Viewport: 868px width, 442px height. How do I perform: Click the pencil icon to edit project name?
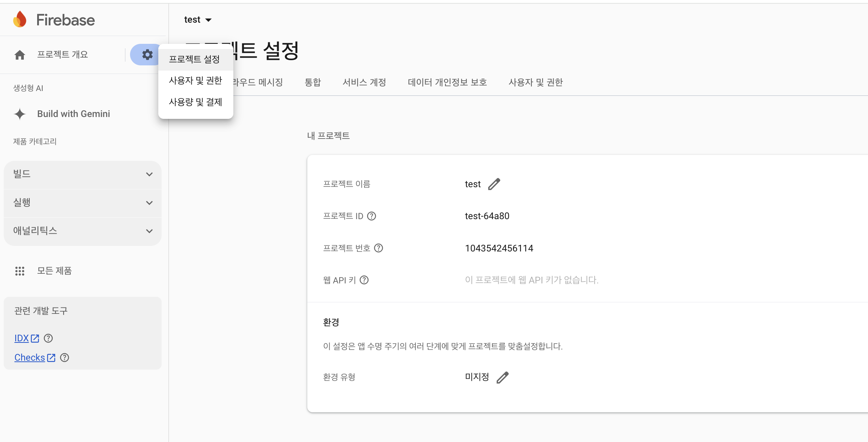click(x=494, y=184)
